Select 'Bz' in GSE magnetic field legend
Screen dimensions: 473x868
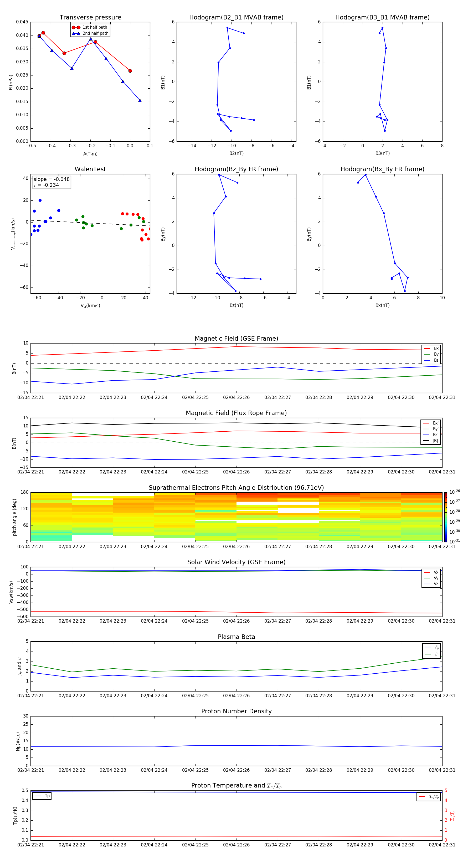coord(431,360)
